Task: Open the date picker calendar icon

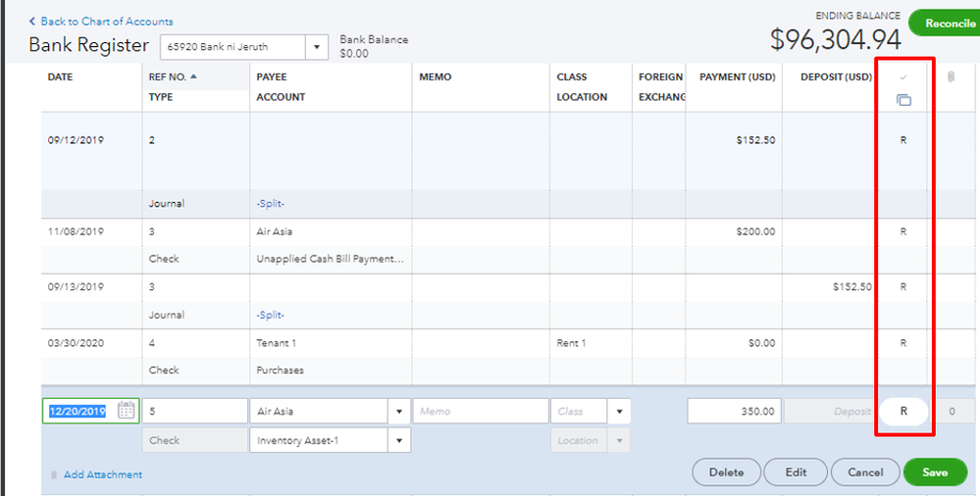Action: click(x=127, y=411)
